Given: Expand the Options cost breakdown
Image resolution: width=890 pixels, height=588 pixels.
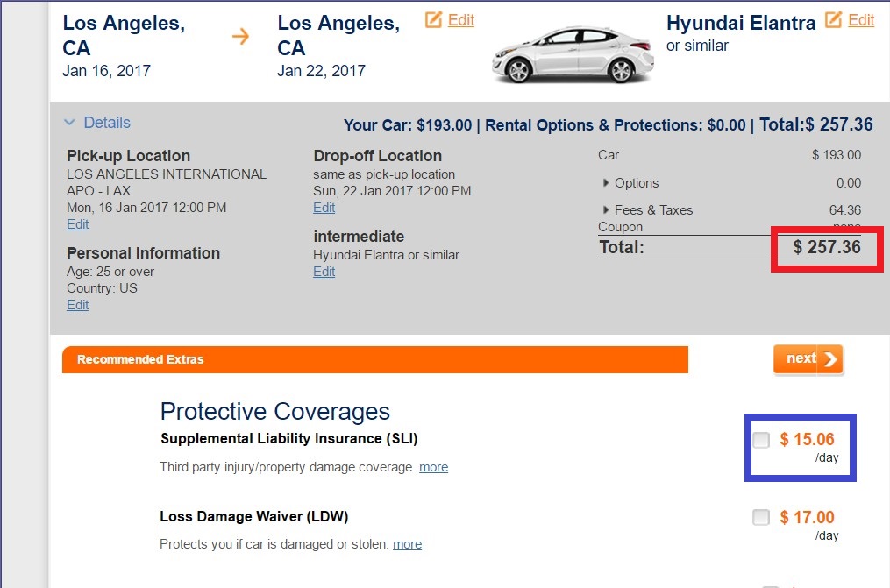Looking at the screenshot, I should pyautogui.click(x=605, y=182).
